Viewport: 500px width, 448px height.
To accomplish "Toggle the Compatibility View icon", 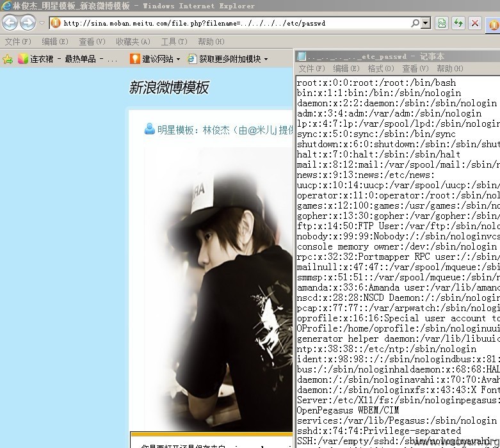I will click(442, 23).
